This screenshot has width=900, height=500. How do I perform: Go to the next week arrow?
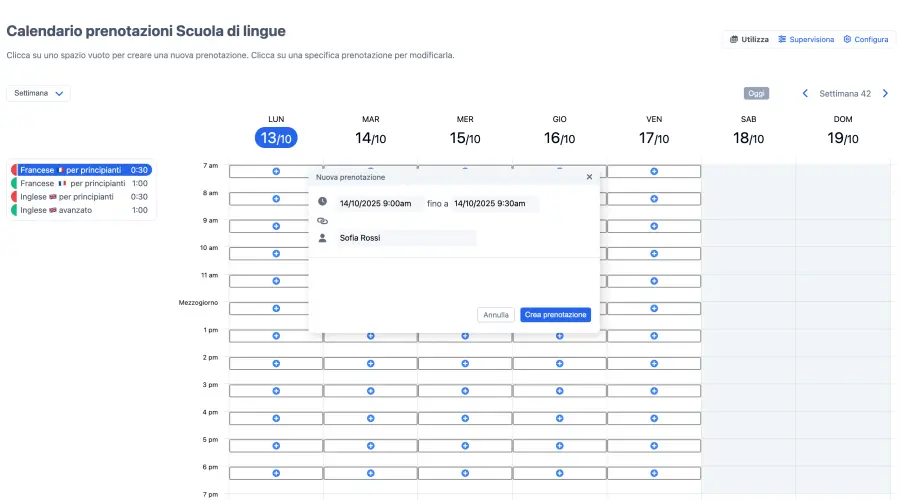(884, 94)
